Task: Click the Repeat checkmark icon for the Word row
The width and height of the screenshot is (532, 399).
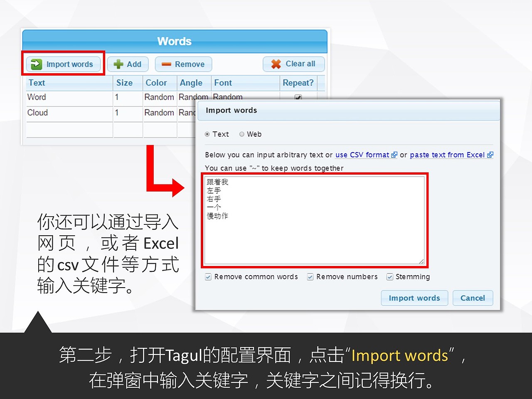Action: [298, 97]
